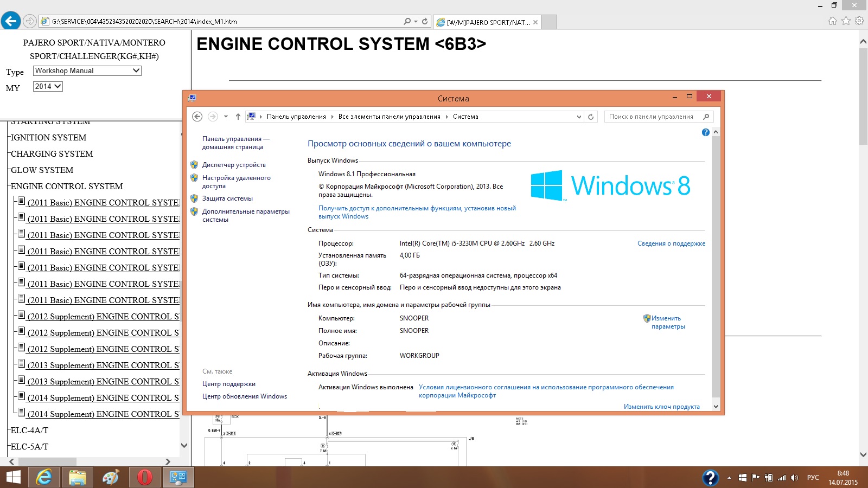Click the help question mark in System window
The width and height of the screenshot is (868, 488).
[705, 132]
